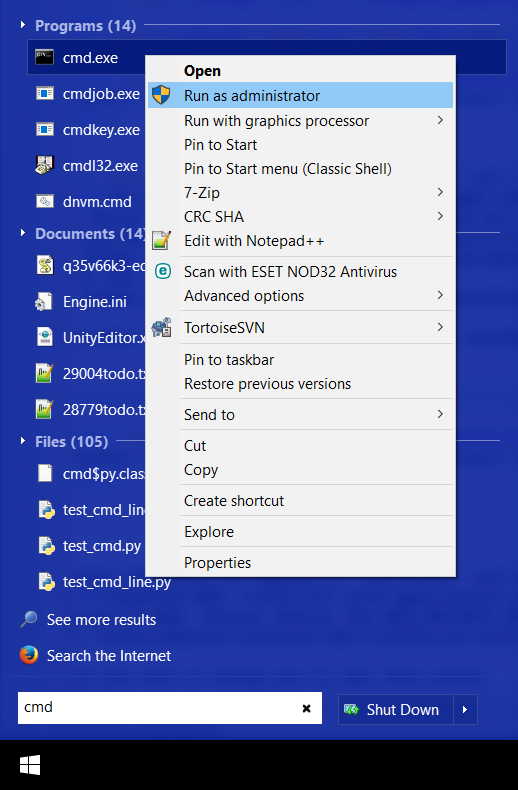Clear the search box with the X
The width and height of the screenshot is (518, 790).
[x=306, y=708]
